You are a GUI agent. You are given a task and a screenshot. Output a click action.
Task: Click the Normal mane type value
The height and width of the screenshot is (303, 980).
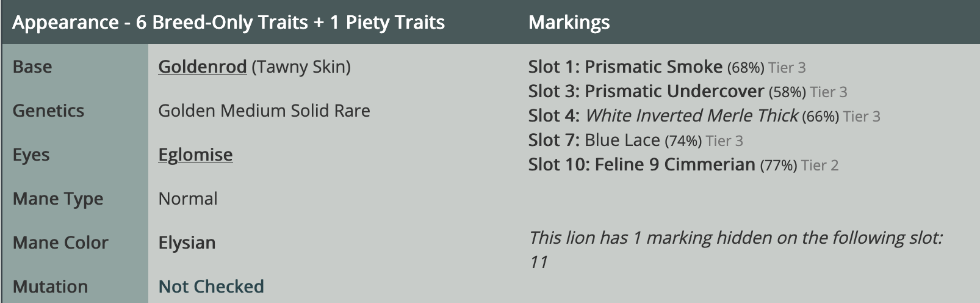tap(188, 199)
